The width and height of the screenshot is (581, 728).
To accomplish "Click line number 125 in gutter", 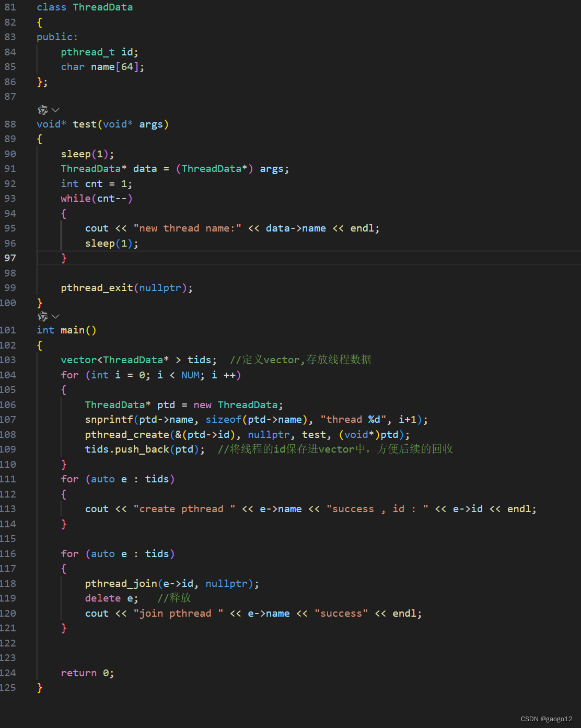I will (8, 688).
